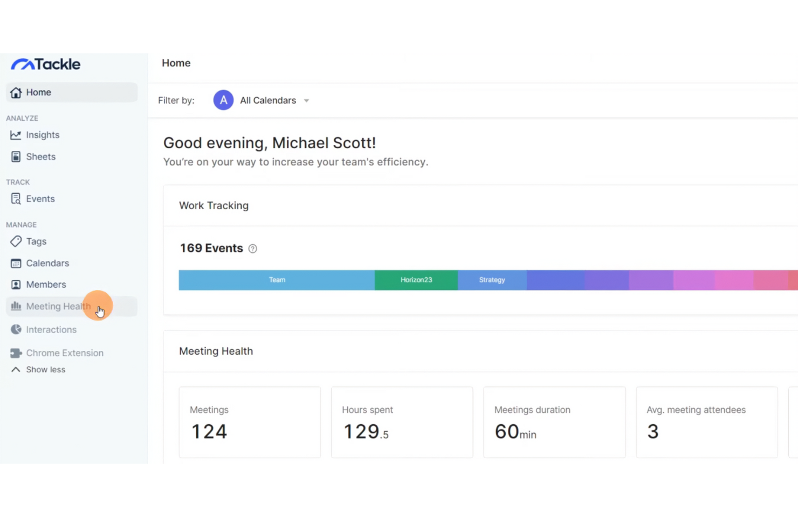The image size is (798, 532).
Task: Click the Sheets notebook icon
Action: [x=16, y=156]
